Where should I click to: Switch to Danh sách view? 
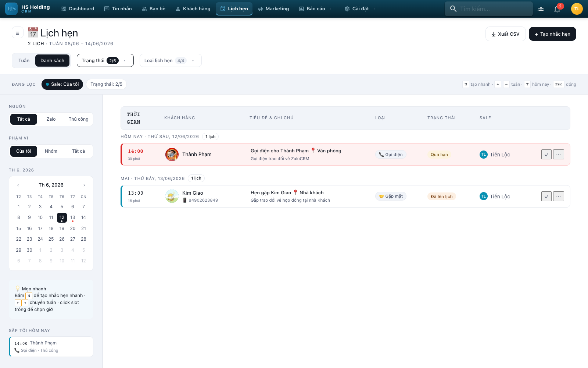52,61
